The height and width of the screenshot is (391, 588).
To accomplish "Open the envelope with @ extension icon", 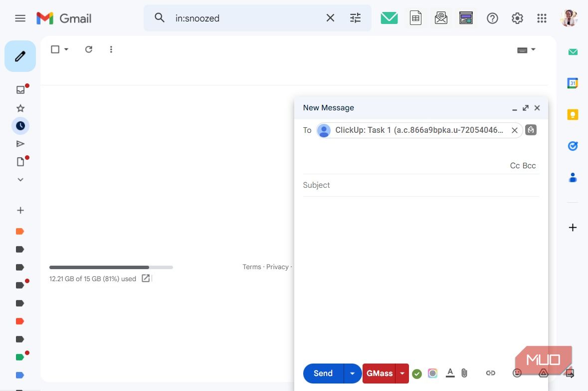I will coord(441,17).
